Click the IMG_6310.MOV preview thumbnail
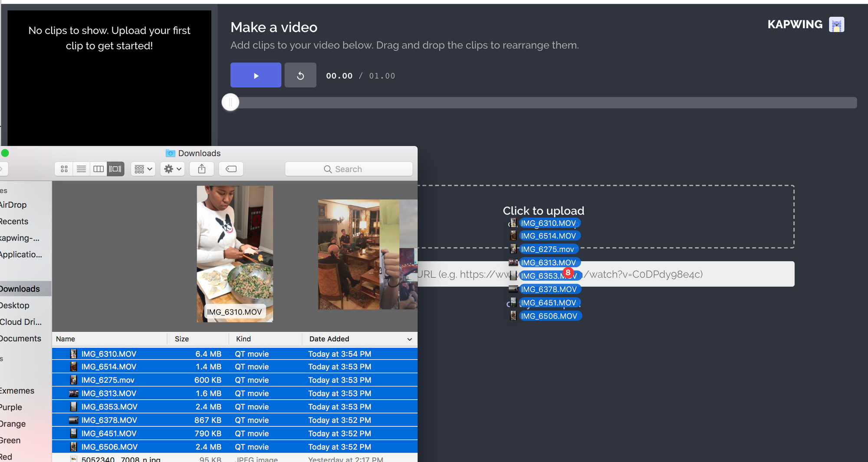 (x=235, y=254)
